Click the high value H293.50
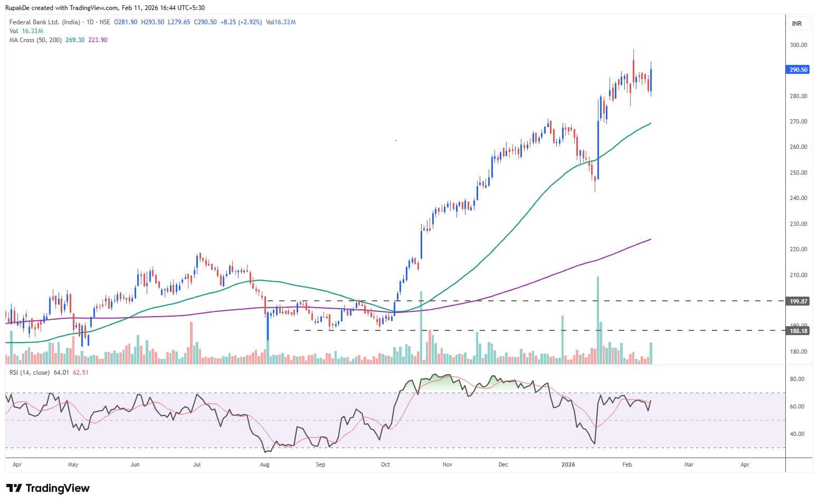The width and height of the screenshot is (818, 504). (x=153, y=22)
